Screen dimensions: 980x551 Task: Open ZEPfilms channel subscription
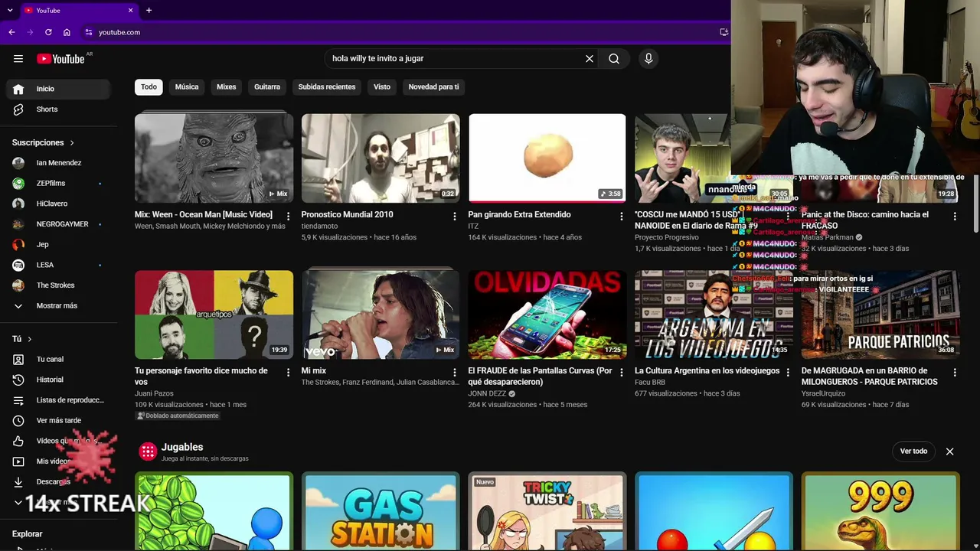coord(58,184)
